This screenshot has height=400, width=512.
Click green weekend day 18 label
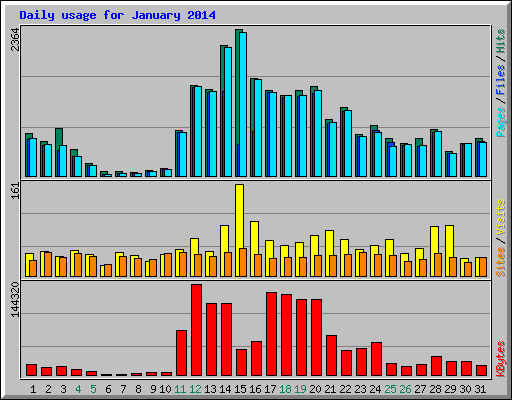click(285, 389)
